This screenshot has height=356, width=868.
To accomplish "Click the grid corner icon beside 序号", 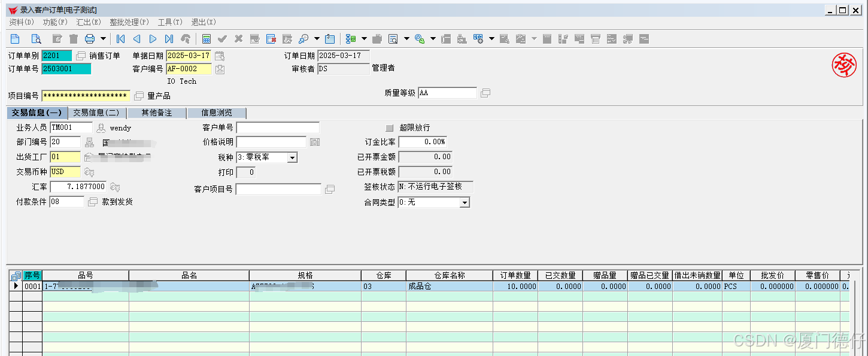I will point(16,275).
